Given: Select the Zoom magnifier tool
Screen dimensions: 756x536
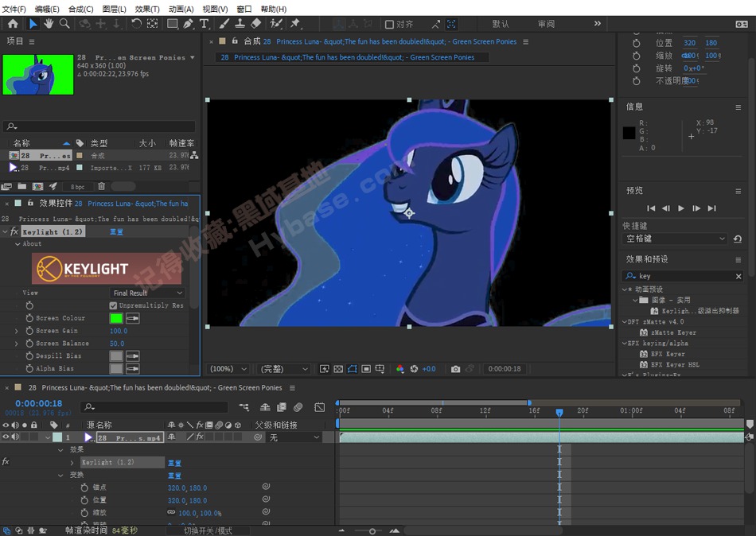Looking at the screenshot, I should pos(64,23).
